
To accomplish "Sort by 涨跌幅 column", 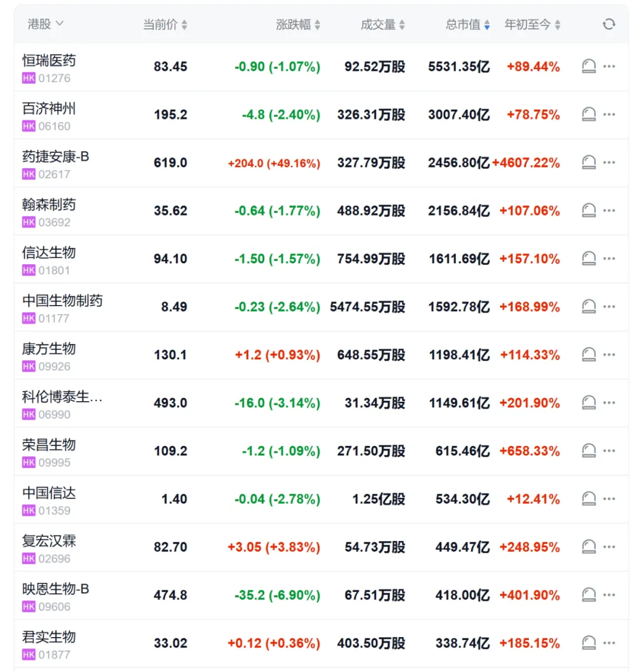I will point(298,25).
